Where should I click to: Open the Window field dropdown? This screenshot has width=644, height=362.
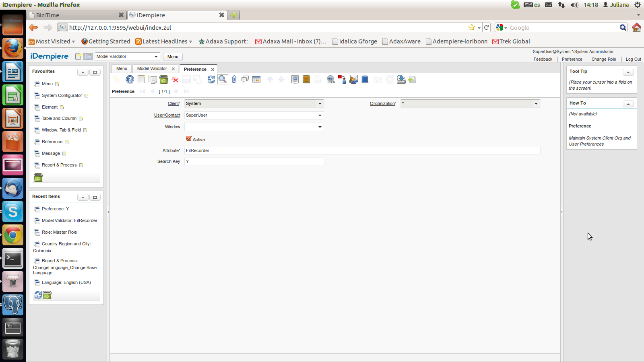(x=320, y=127)
